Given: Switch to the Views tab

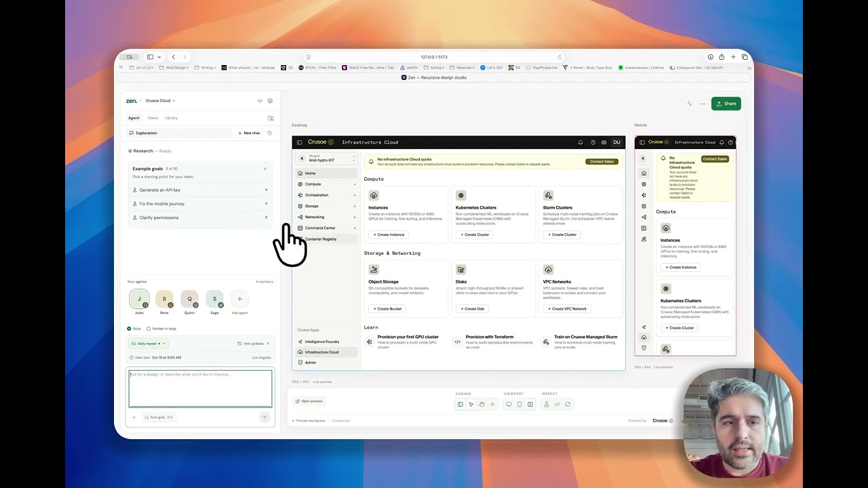Looking at the screenshot, I should coord(153,118).
